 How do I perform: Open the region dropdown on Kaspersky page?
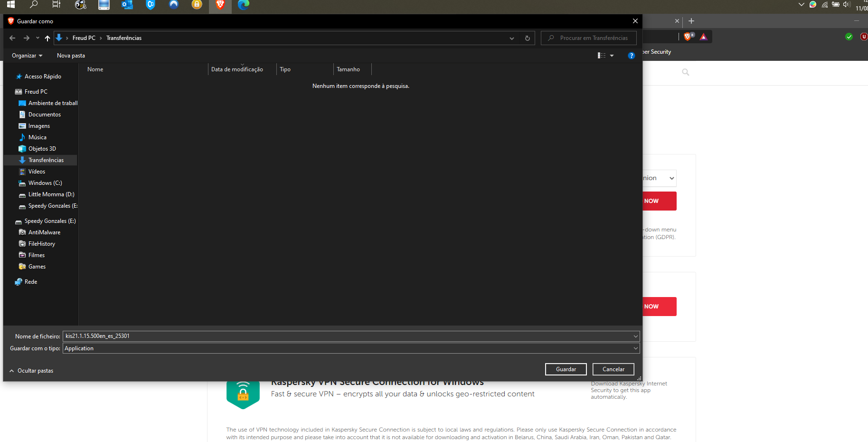pos(659,178)
